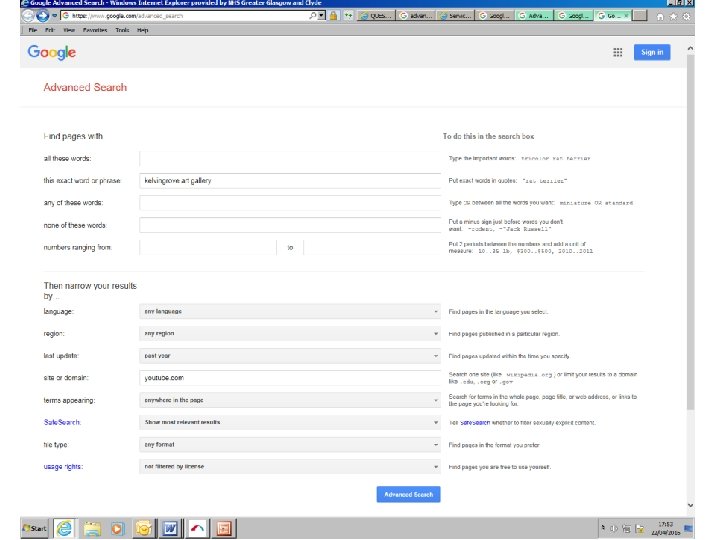Click the search magnifier in address bar

point(313,16)
